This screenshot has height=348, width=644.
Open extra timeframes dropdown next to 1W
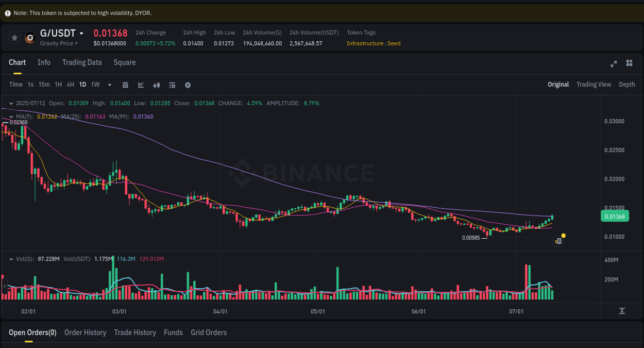pyautogui.click(x=109, y=84)
